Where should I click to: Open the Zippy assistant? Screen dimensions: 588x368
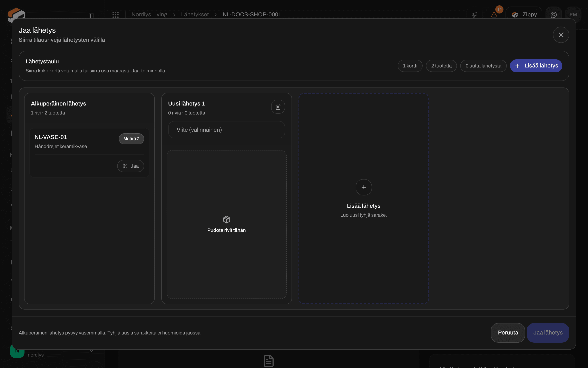click(524, 15)
